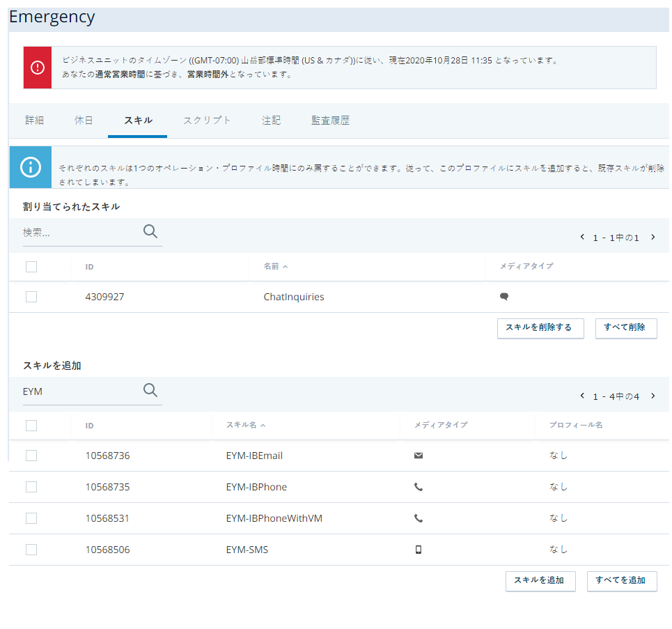Click ID column header in add skills table
This screenshot has height=629, width=672.
point(89,426)
